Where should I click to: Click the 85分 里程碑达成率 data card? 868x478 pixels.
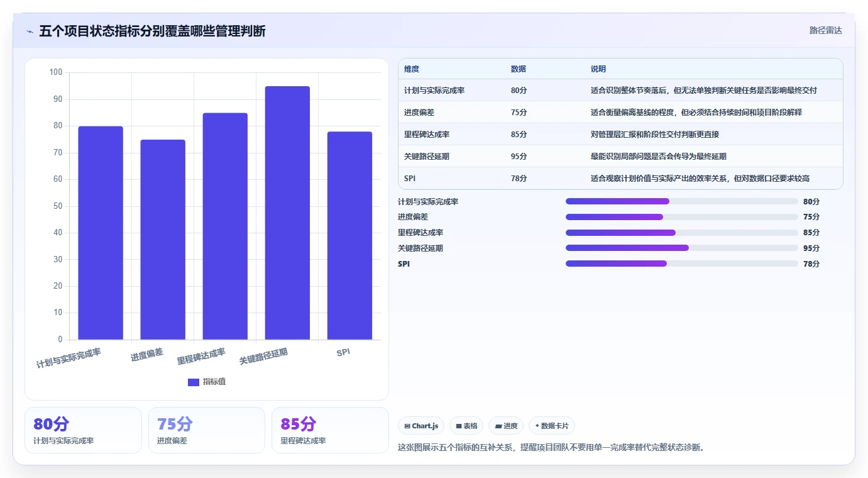[331, 430]
